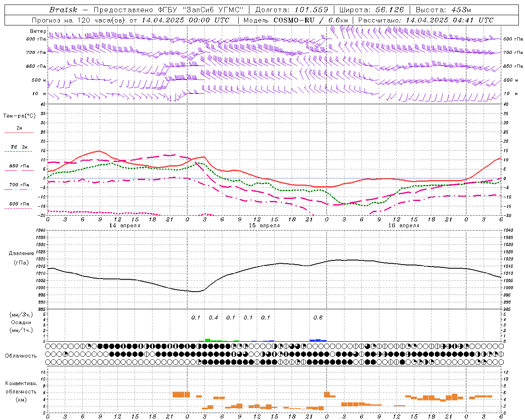Click the 500 гПа temperature legend dotted line

(18, 209)
